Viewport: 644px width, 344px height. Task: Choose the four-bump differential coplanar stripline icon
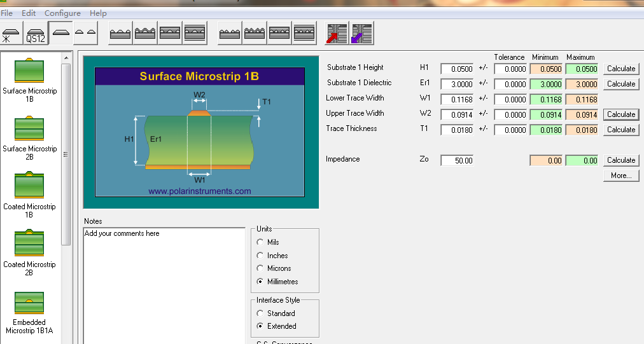(x=304, y=33)
